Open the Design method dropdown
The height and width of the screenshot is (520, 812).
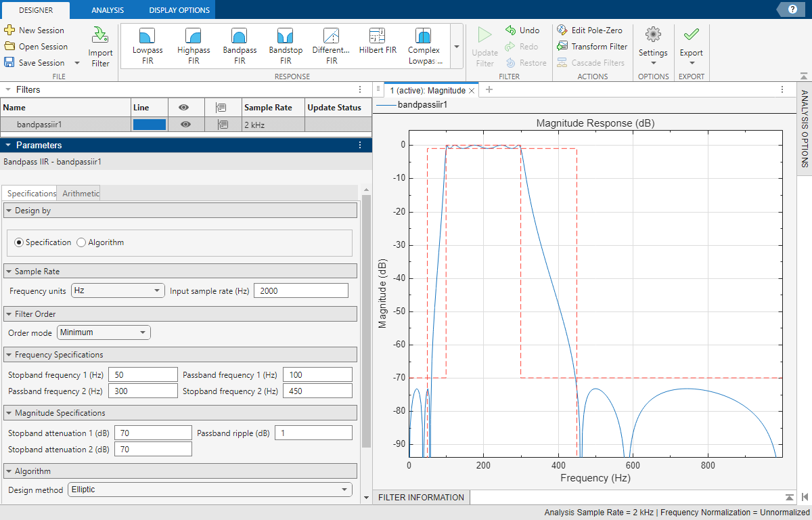pyautogui.click(x=210, y=490)
